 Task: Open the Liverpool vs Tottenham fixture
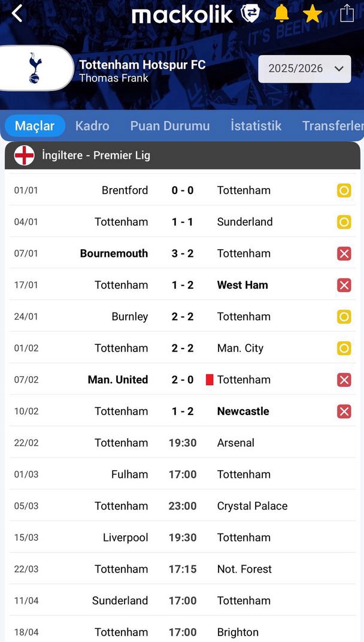pos(183,538)
